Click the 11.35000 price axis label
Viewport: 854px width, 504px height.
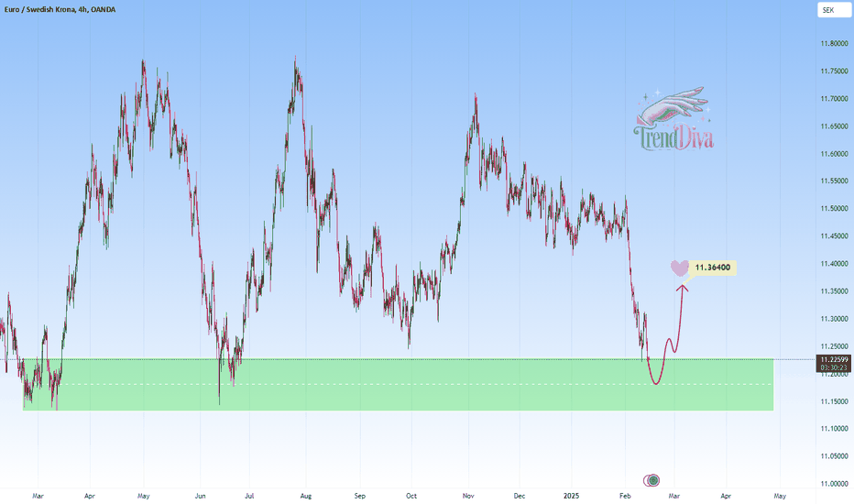[x=835, y=291]
